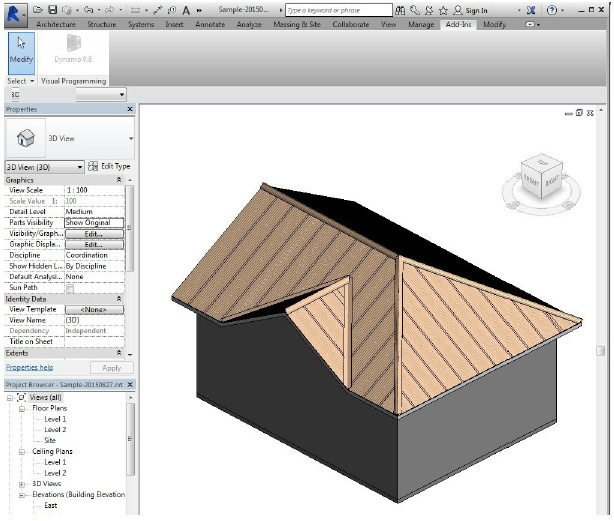Open the 3D View type selector dropdown
Viewport: 614px width, 521px height.
pos(131,138)
